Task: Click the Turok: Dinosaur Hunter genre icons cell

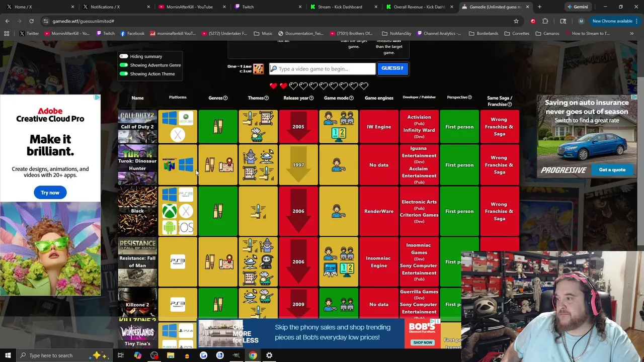Action: click(218, 165)
